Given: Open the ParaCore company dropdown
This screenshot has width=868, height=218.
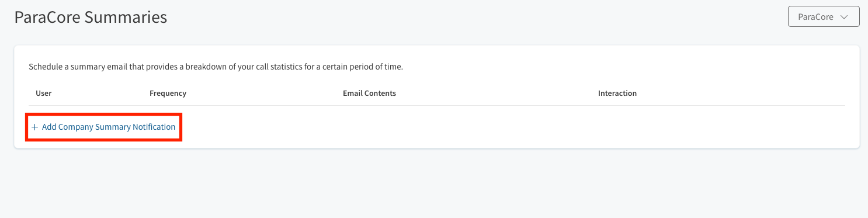Looking at the screenshot, I should tap(824, 17).
